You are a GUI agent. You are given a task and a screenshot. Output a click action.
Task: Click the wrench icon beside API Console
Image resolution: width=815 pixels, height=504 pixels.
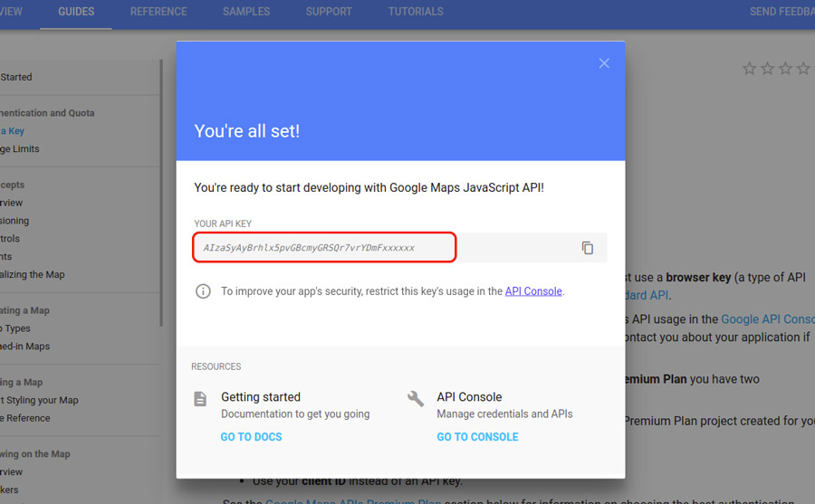416,398
